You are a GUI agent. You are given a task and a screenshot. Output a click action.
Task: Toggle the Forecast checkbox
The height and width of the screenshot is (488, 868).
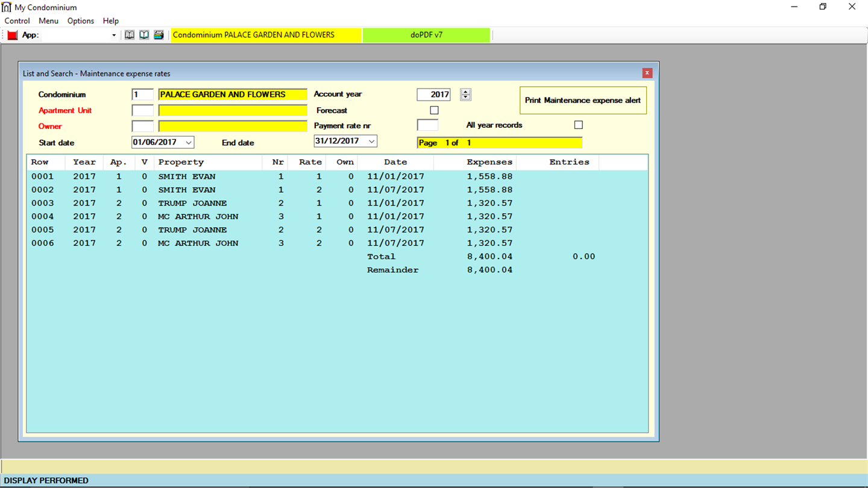434,110
